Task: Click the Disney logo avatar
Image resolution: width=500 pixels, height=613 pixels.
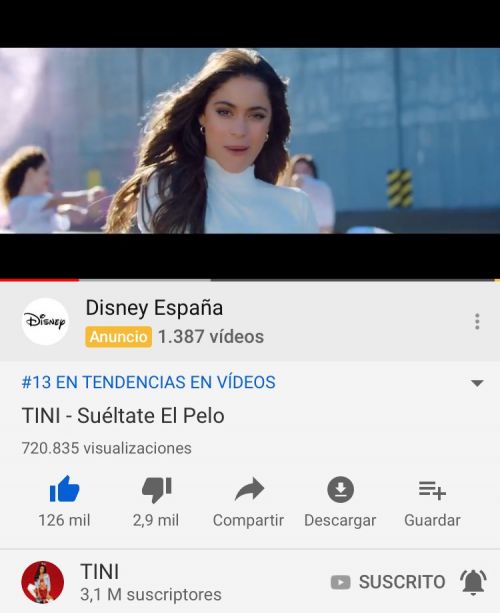Action: [45, 321]
